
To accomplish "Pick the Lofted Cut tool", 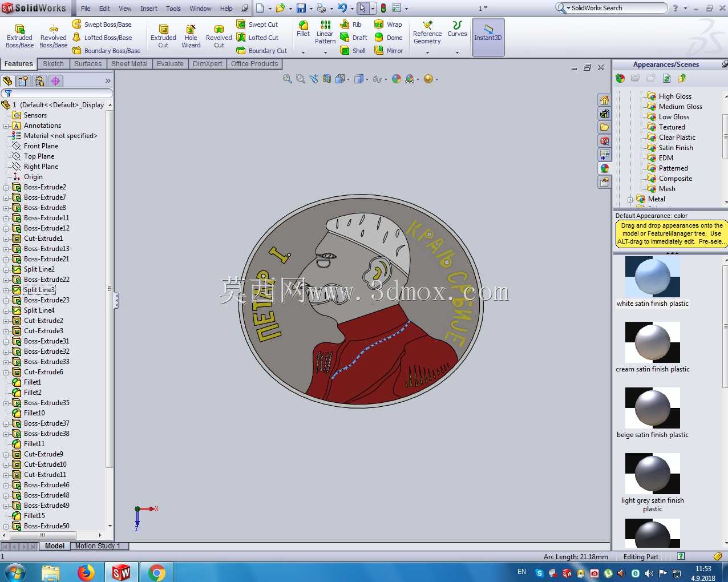I will point(257,38).
